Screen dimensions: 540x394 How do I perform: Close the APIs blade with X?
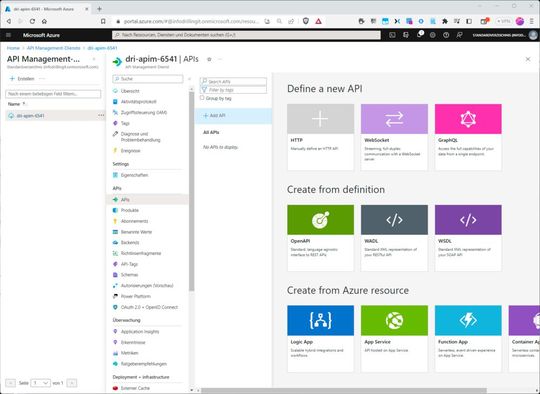coord(528,59)
